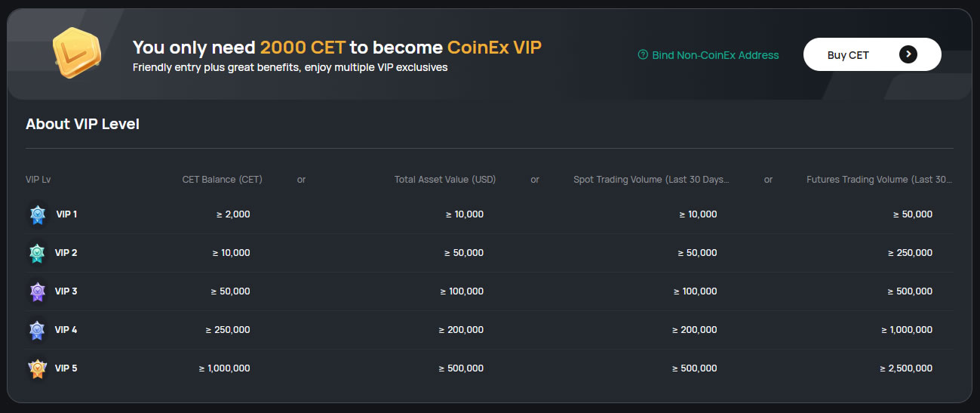
Task: Click the VIP 3 purple badge icon
Action: coord(37,291)
